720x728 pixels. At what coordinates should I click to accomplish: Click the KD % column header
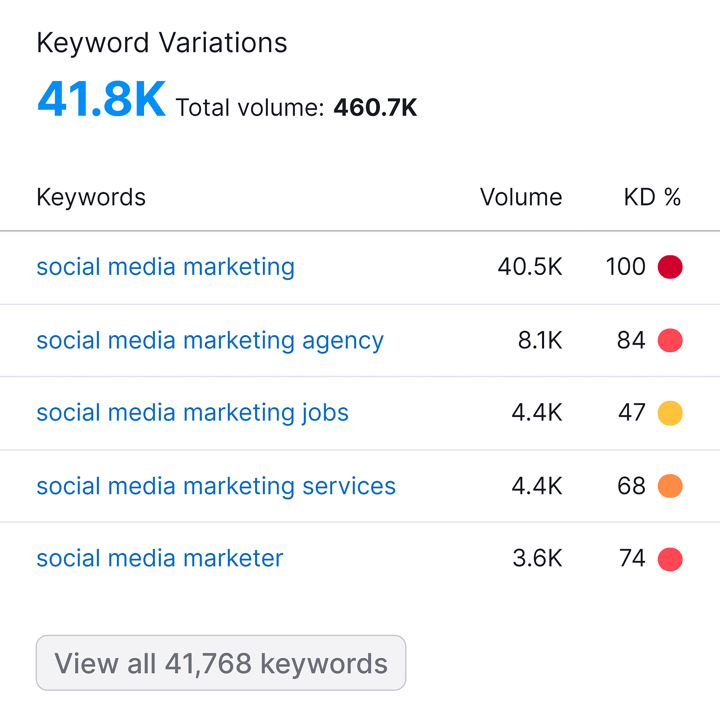652,197
